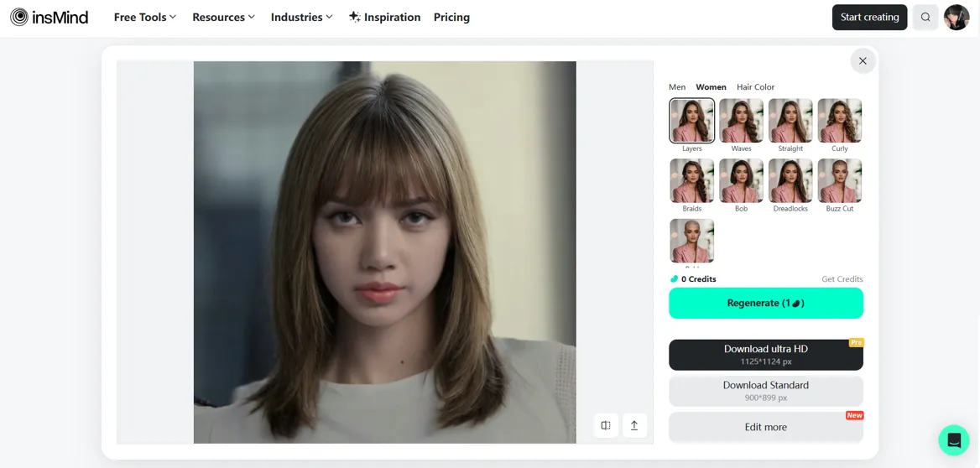This screenshot has height=468, width=980.
Task: Expand the Free Tools menu
Action: [x=145, y=17]
